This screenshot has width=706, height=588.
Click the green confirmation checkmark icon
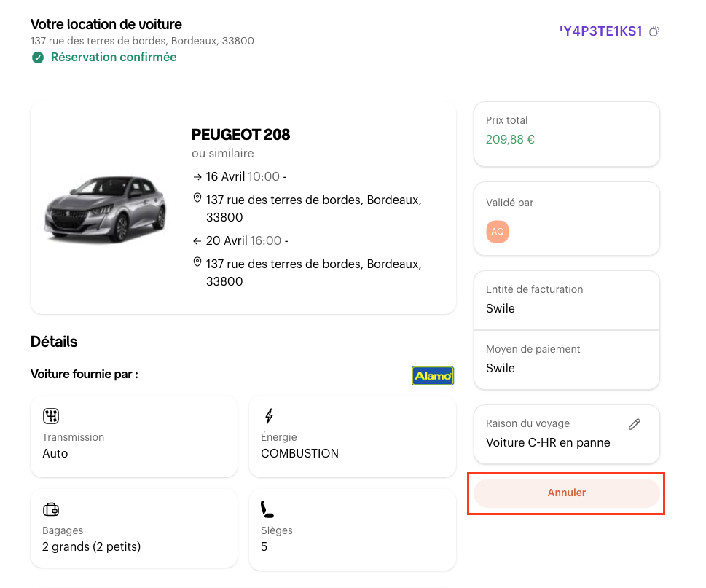[x=38, y=58]
